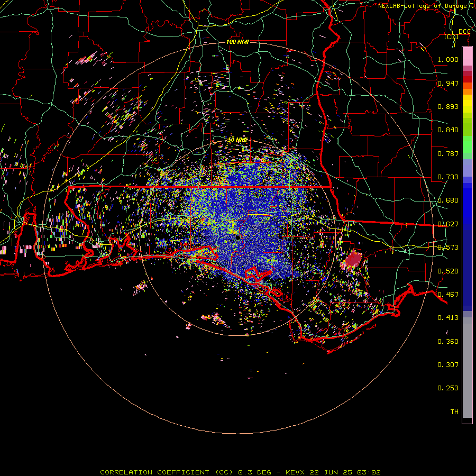Click the bright green band on the color scale

[467, 144]
